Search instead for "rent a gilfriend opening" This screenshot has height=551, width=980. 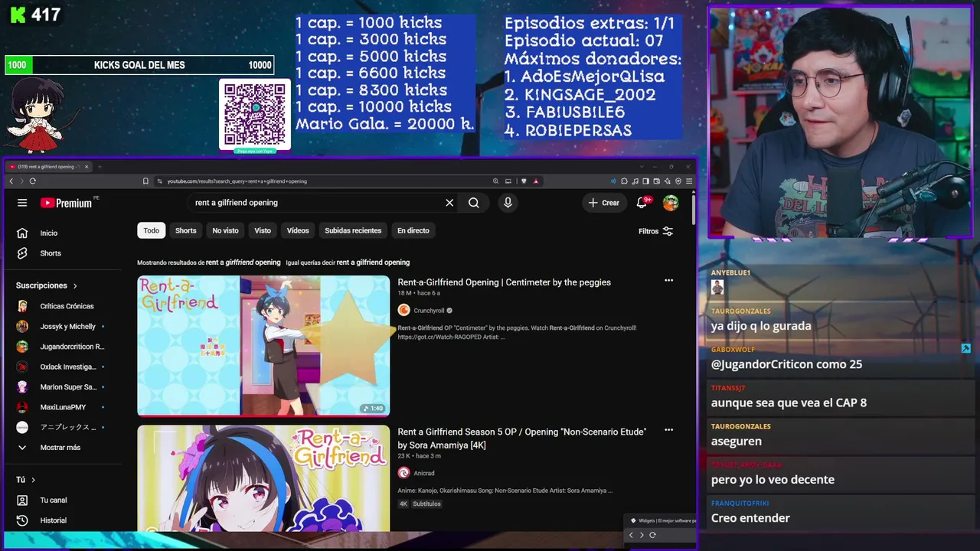pyautogui.click(x=373, y=262)
